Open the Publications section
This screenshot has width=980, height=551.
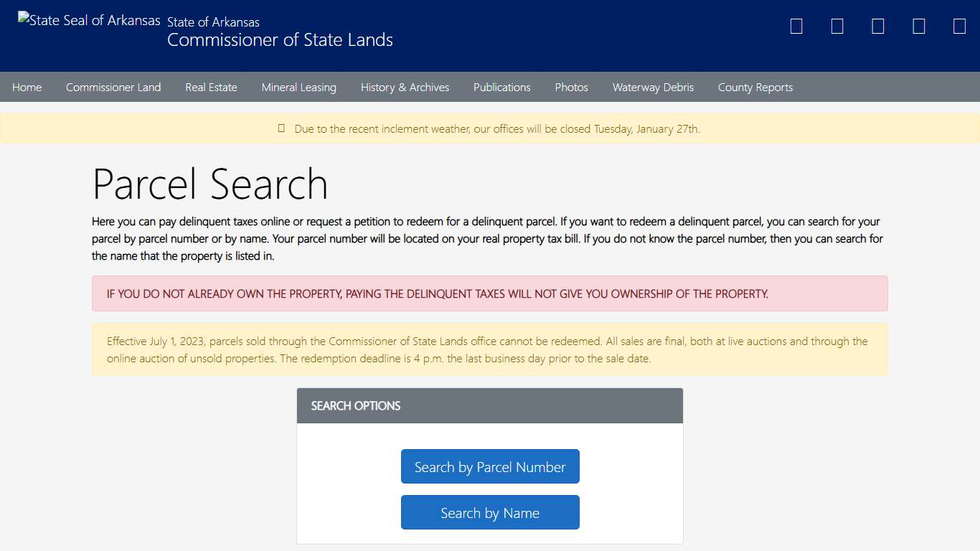pyautogui.click(x=501, y=87)
